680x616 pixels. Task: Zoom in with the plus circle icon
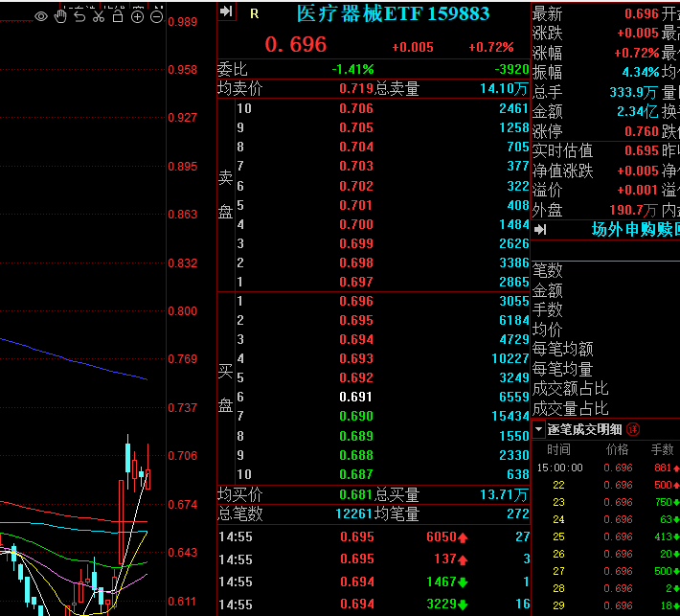(x=137, y=17)
